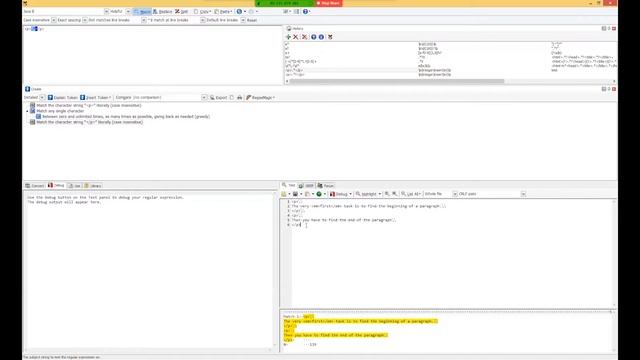Switch to the Convert tab
The image size is (640, 360).
point(34,186)
